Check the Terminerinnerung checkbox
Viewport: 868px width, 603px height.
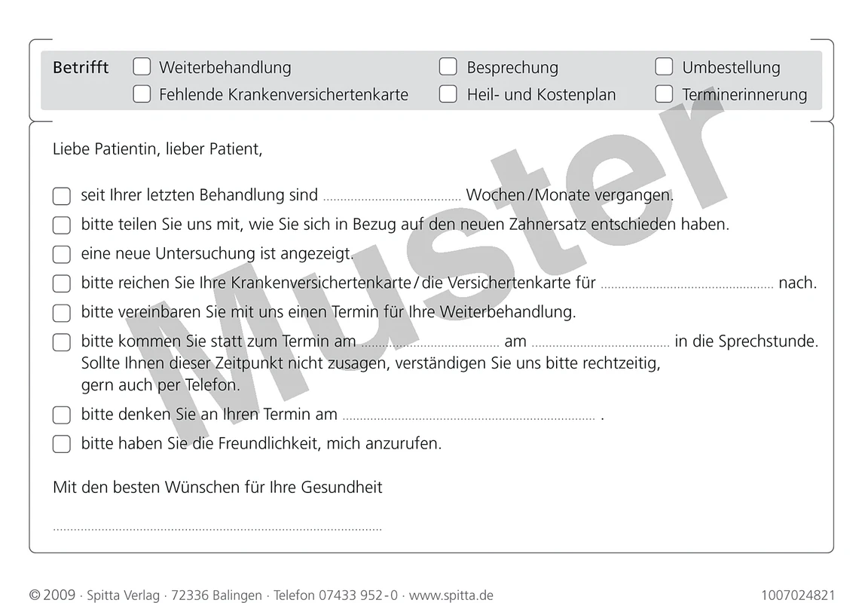(664, 93)
